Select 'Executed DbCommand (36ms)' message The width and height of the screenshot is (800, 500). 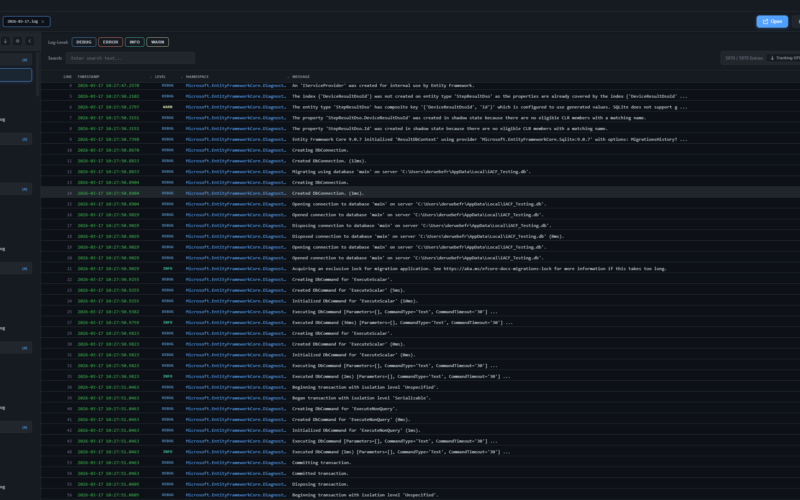coord(402,322)
